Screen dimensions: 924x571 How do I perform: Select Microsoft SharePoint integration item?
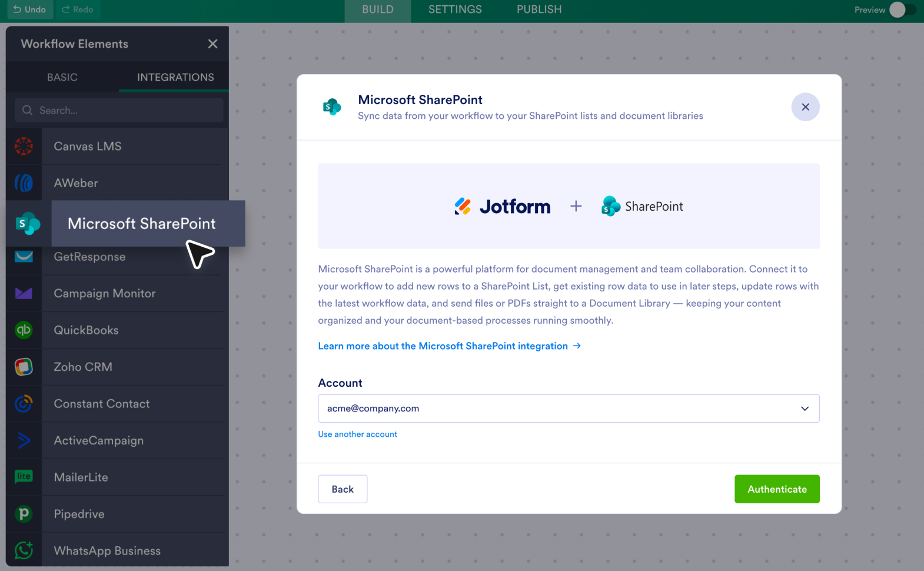(125, 224)
